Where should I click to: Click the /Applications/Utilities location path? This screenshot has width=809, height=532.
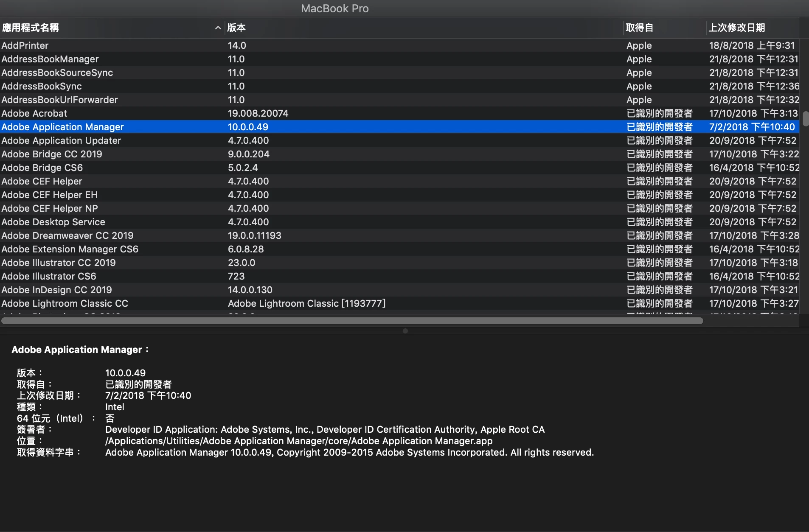click(x=299, y=441)
